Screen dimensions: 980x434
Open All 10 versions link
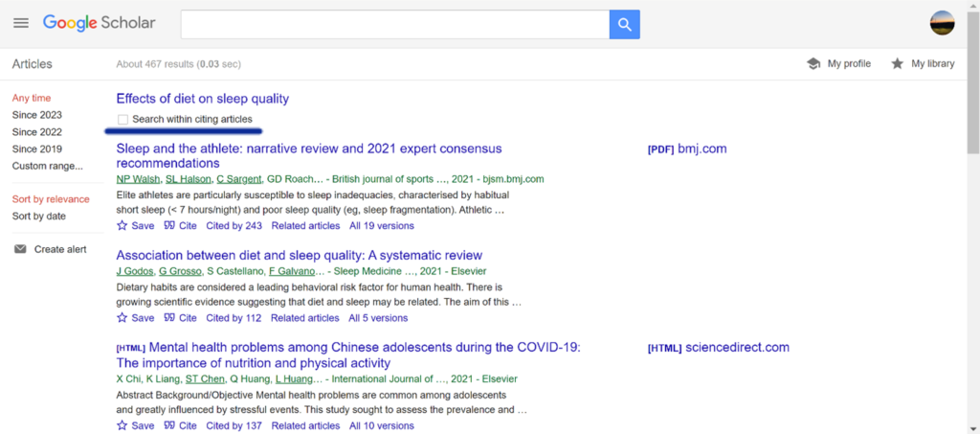(381, 426)
